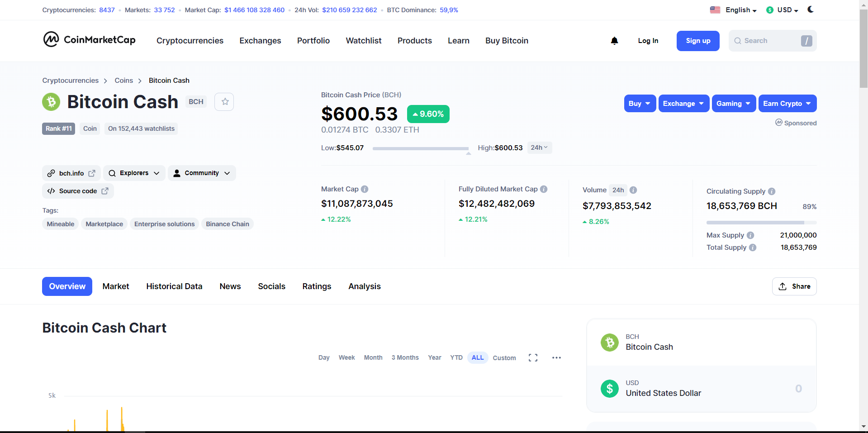Open the Products nav menu
The image size is (868, 433).
(x=415, y=41)
